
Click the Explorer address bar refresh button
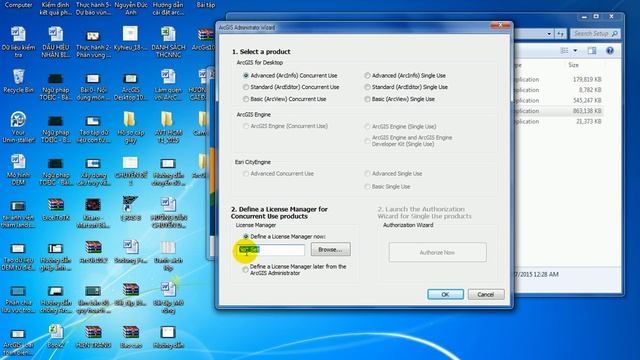[561, 33]
